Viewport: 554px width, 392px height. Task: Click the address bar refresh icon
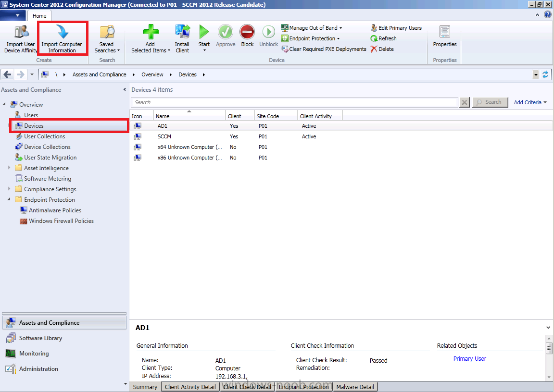tap(545, 74)
